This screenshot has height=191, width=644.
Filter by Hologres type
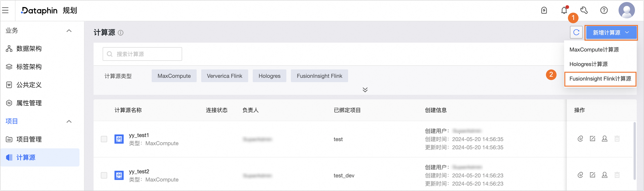tap(269, 76)
